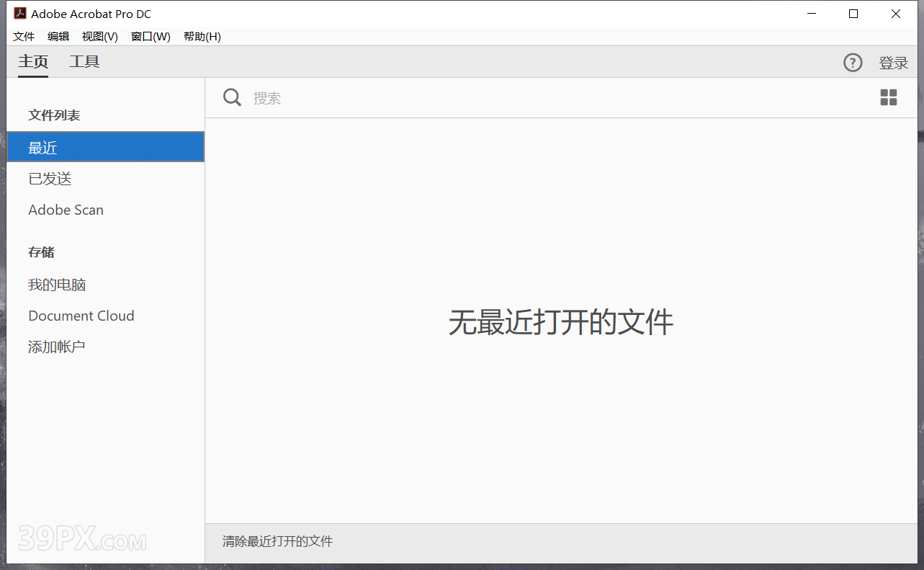Click the Adobe Acrobat title bar icon
Viewport: 924px width, 570px height.
coord(20,14)
